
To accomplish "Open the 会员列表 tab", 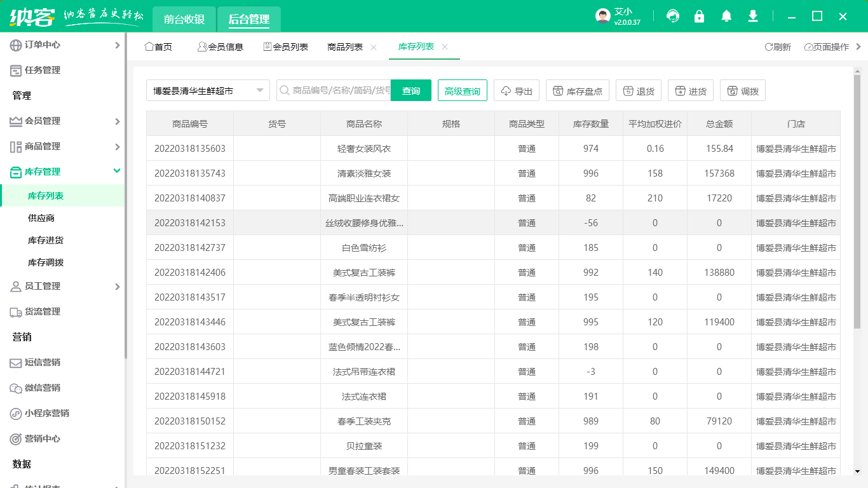I will click(285, 47).
